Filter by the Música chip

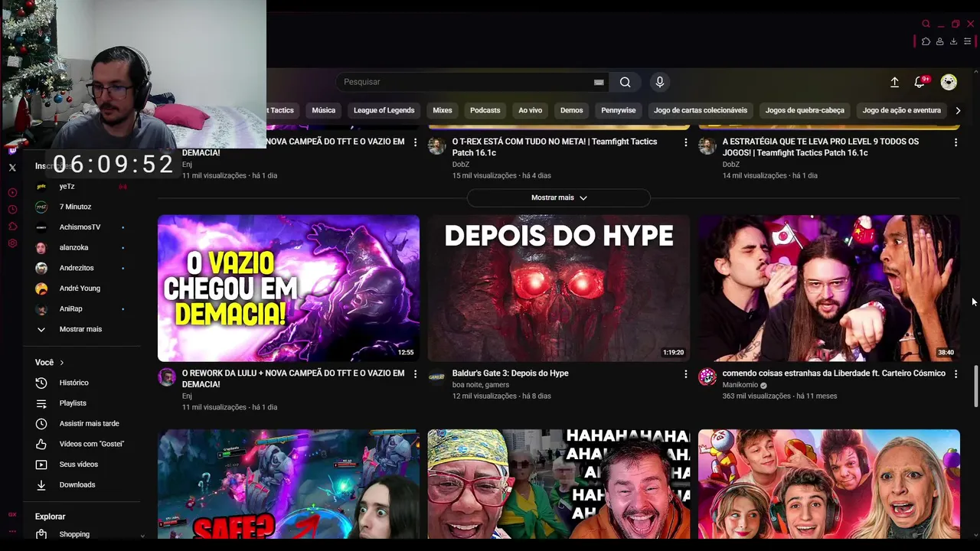[x=324, y=110]
